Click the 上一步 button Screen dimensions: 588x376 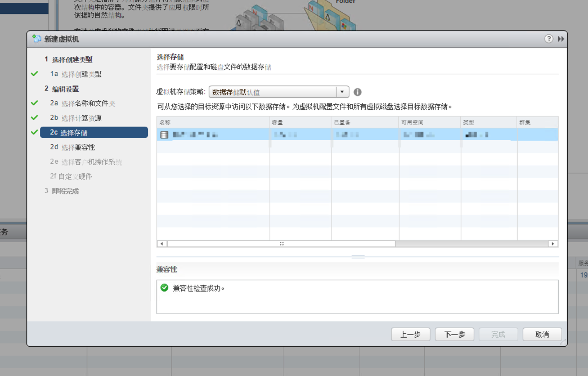410,334
